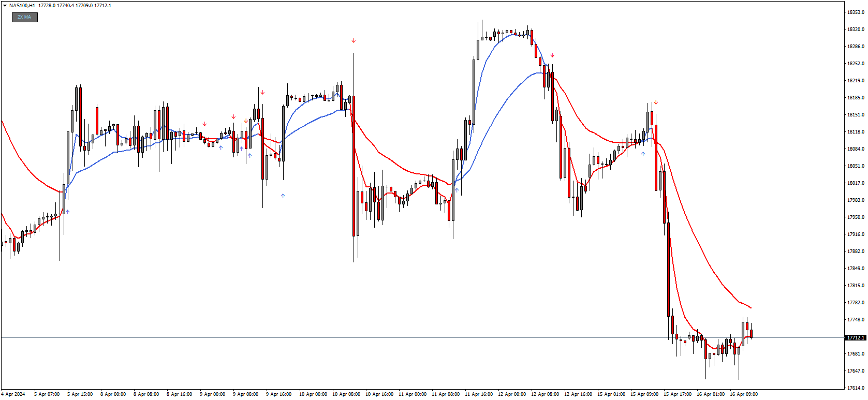Click the 16 Apr 01:00 time label
The width and height of the screenshot is (868, 400).
point(710,394)
